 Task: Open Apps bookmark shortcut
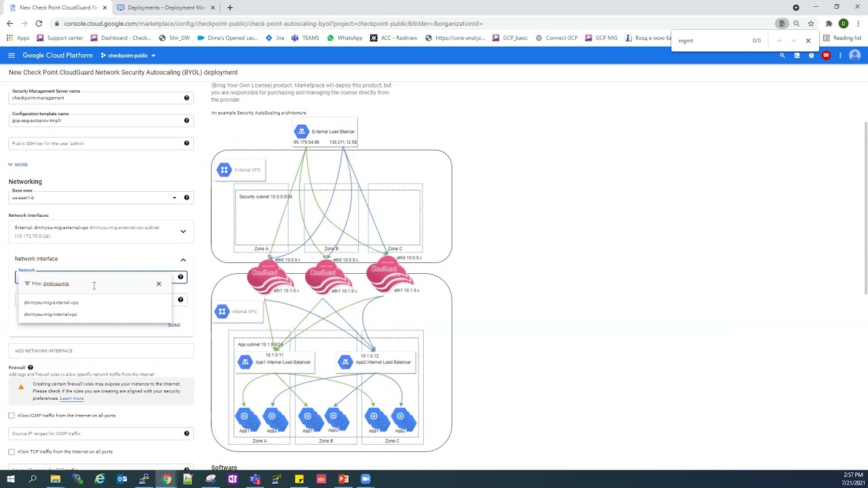[x=18, y=38]
